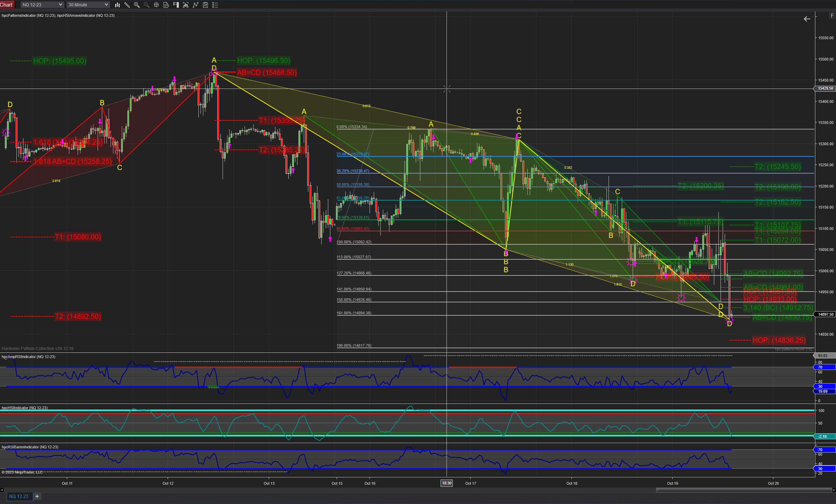Click the zoom out magnifier icon
Viewport: 836px width, 504px height.
click(x=147, y=5)
